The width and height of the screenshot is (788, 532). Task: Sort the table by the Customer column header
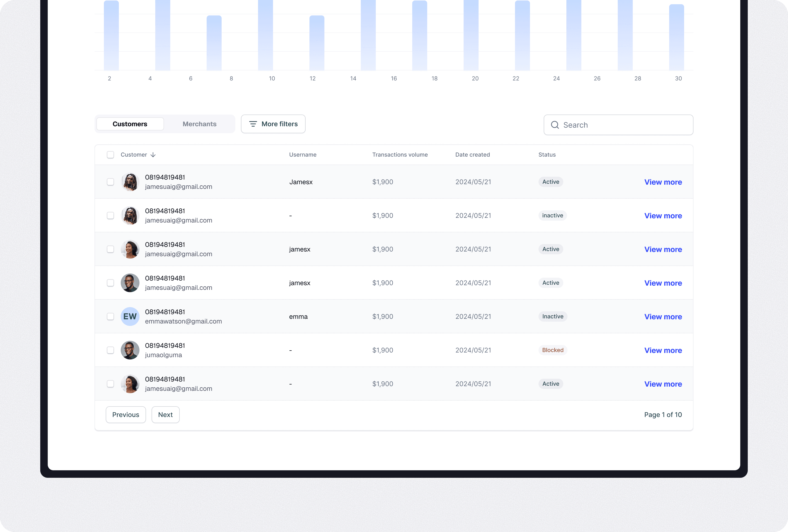(134, 155)
